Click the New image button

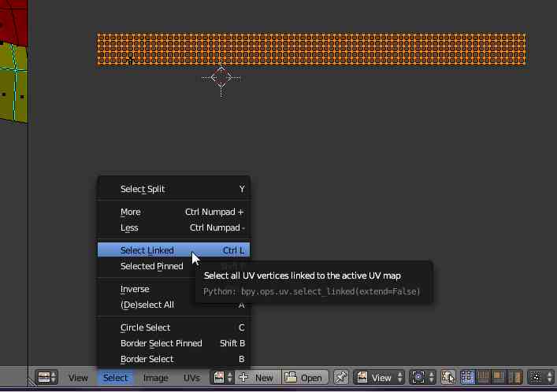(258, 377)
